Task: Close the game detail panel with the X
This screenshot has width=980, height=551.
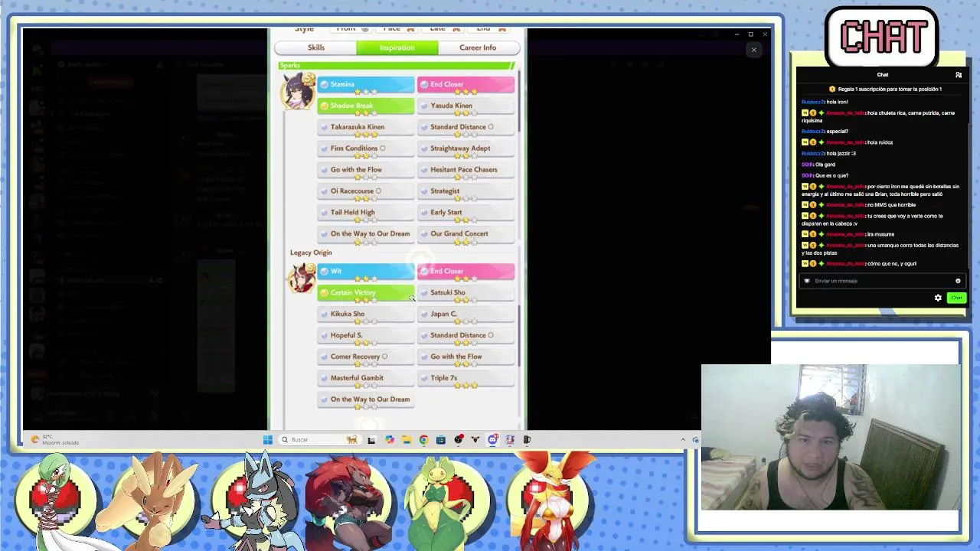Action: pyautogui.click(x=753, y=50)
